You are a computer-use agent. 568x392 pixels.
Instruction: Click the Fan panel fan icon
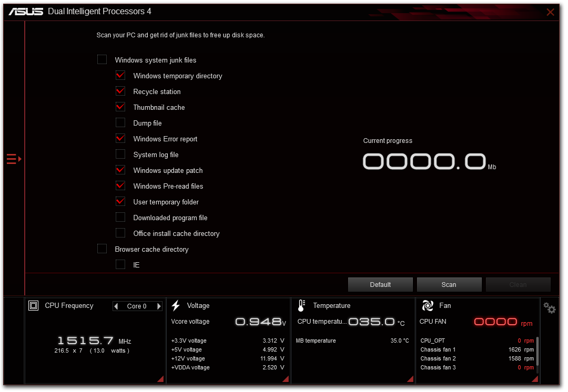pyautogui.click(x=428, y=306)
